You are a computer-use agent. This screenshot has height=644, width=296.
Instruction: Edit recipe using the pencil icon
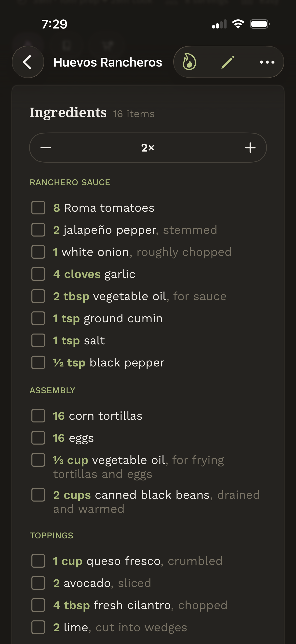pos(228,62)
